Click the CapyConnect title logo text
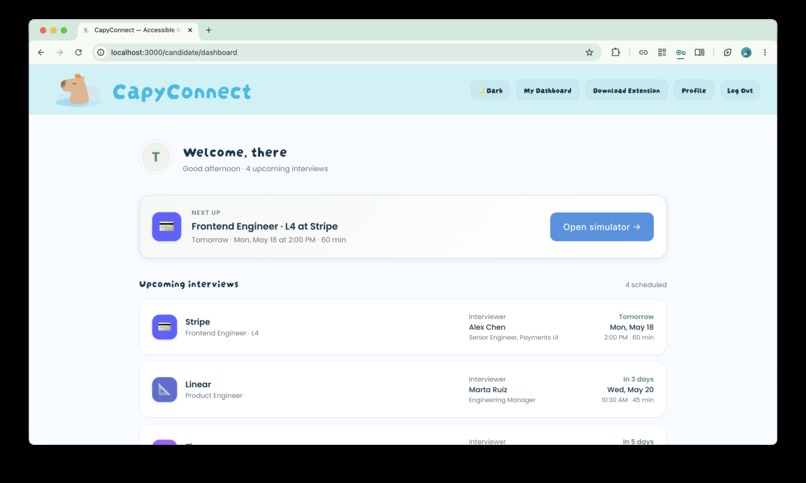The width and height of the screenshot is (806, 483). 182,92
